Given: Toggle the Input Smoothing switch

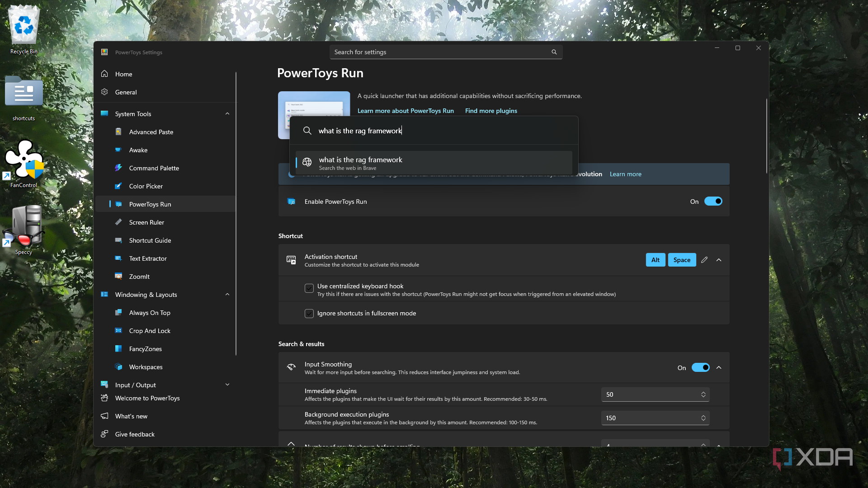Looking at the screenshot, I should (700, 368).
